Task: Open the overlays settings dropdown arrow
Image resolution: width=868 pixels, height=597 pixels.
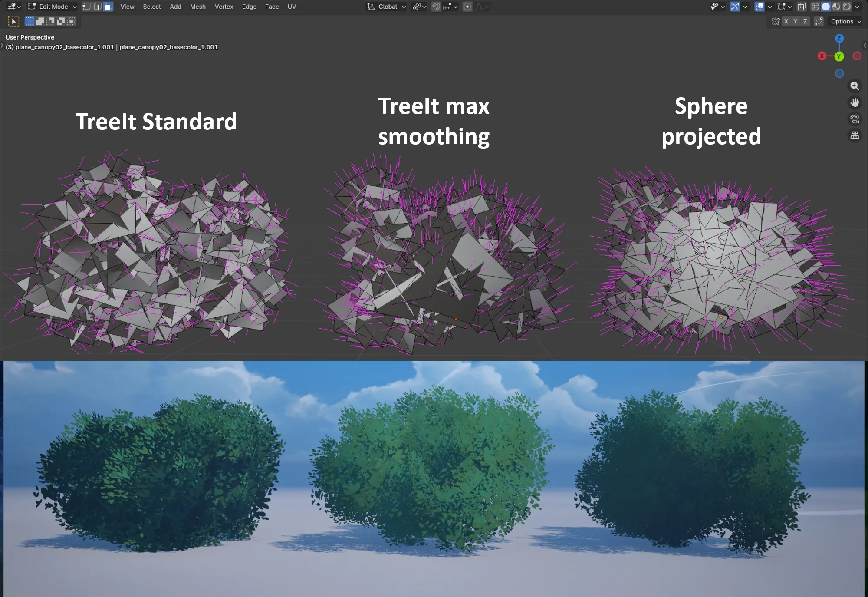Action: [770, 7]
